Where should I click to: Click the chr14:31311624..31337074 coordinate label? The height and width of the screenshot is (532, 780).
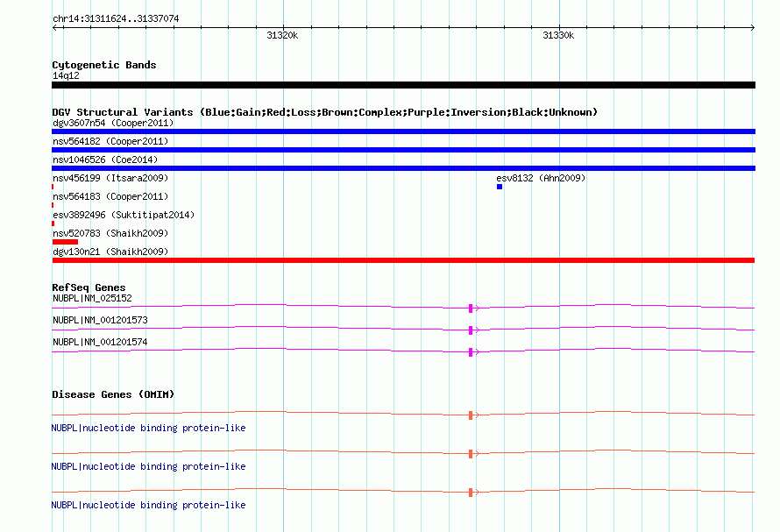(x=116, y=18)
